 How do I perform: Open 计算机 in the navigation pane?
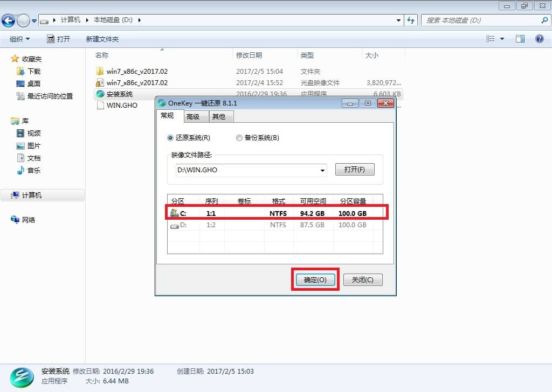pos(32,195)
